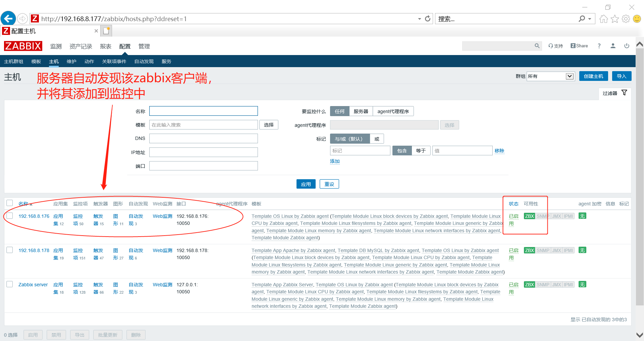
Task: Open the user profile icon
Action: point(613,46)
